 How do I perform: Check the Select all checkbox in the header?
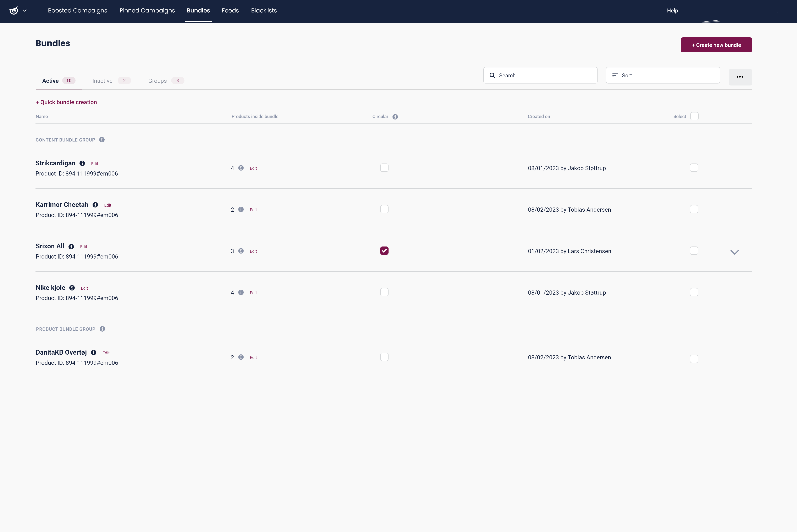pyautogui.click(x=694, y=116)
